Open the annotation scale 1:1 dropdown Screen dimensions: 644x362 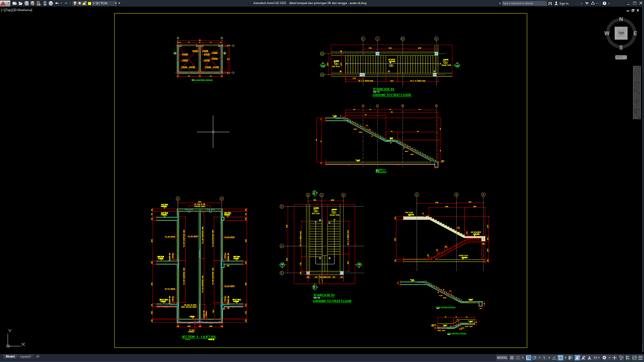pyautogui.click(x=596, y=357)
